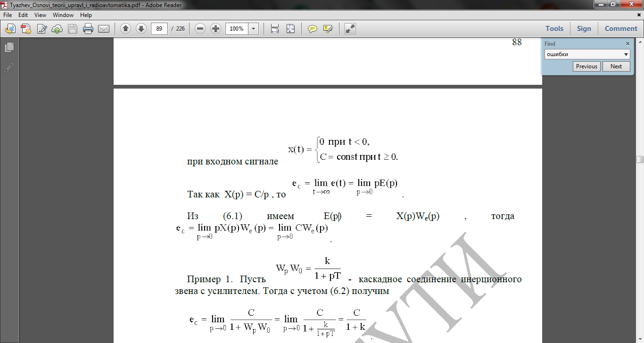This screenshot has height=343, width=644.
Task: Zoom in with plus button
Action: 215,29
